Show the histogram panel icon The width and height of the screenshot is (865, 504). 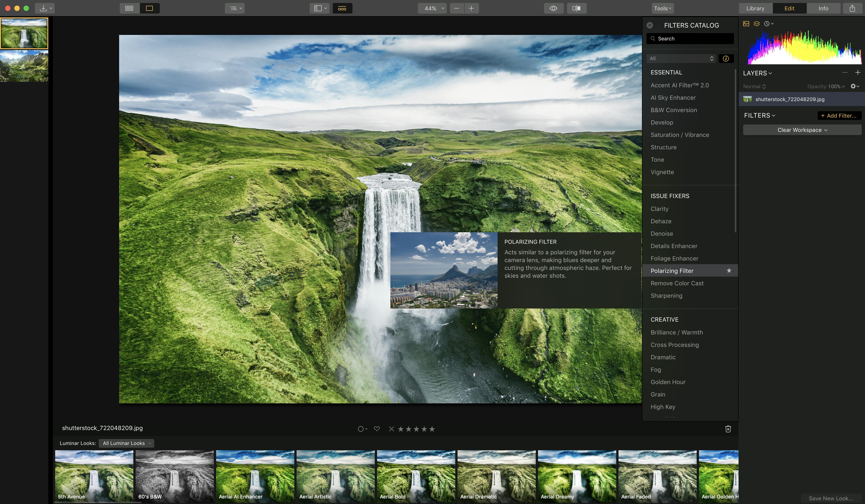coord(746,24)
